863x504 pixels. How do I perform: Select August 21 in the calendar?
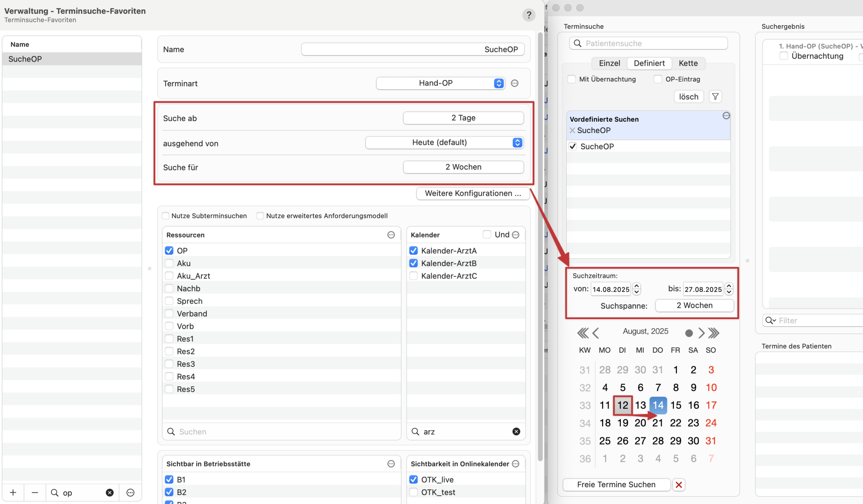coord(658,423)
